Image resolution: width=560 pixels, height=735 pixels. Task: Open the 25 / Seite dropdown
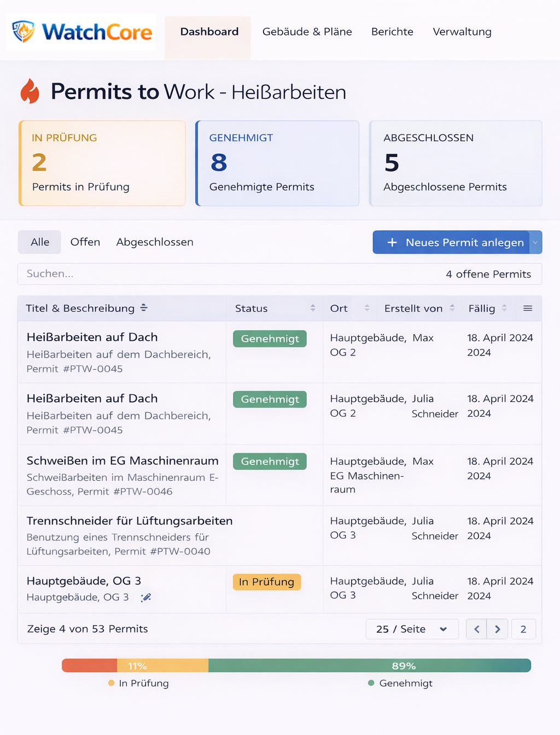[412, 629]
